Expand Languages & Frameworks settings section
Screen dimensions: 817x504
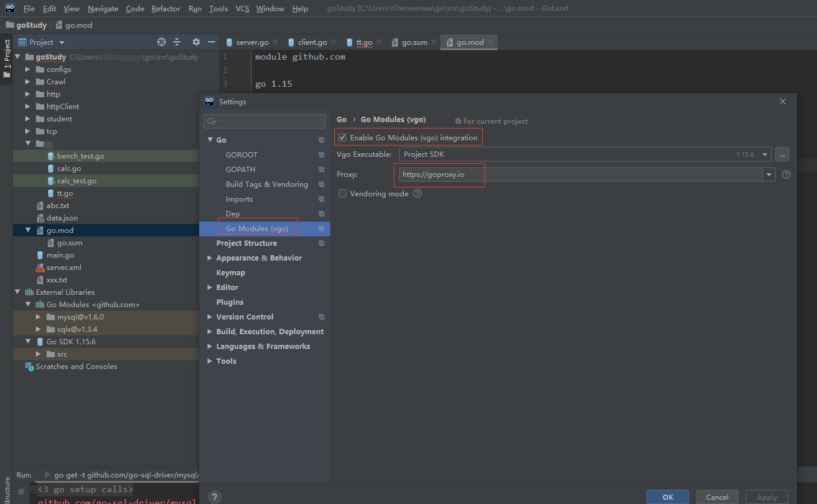click(210, 347)
